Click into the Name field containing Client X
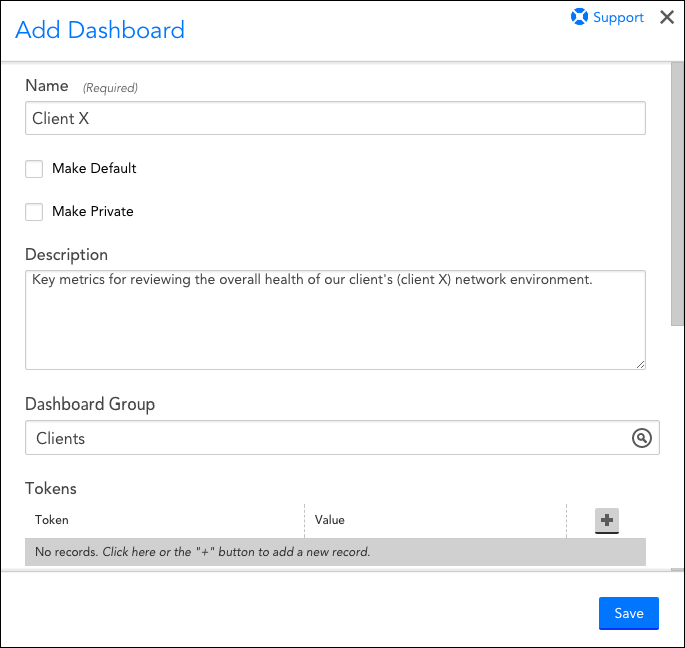 click(335, 118)
